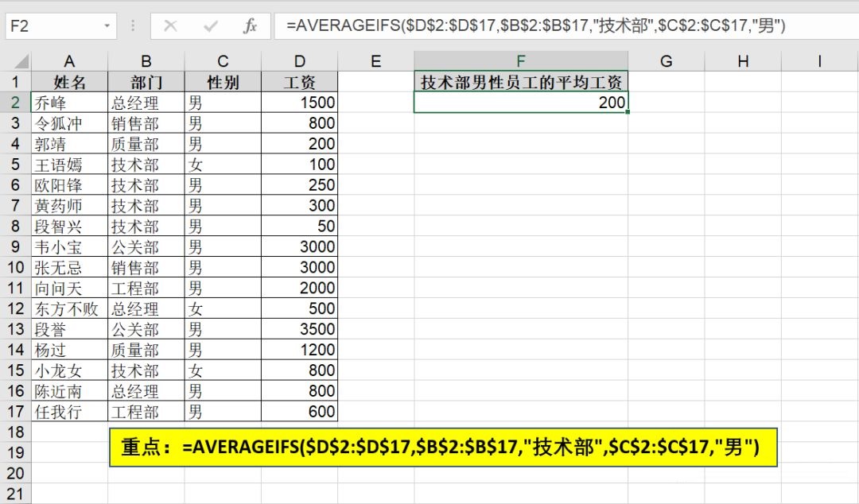The height and width of the screenshot is (504, 859).
Task: Click salary cell 600 for 任我行
Action: (300, 412)
